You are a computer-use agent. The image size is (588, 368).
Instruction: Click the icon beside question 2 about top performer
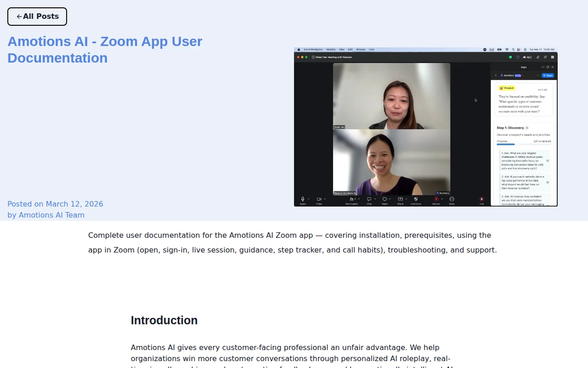coord(548,182)
